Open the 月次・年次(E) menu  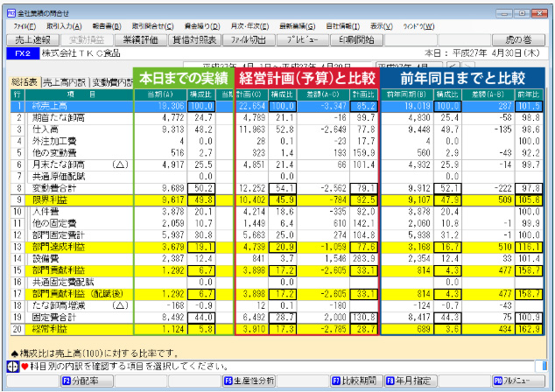249,26
